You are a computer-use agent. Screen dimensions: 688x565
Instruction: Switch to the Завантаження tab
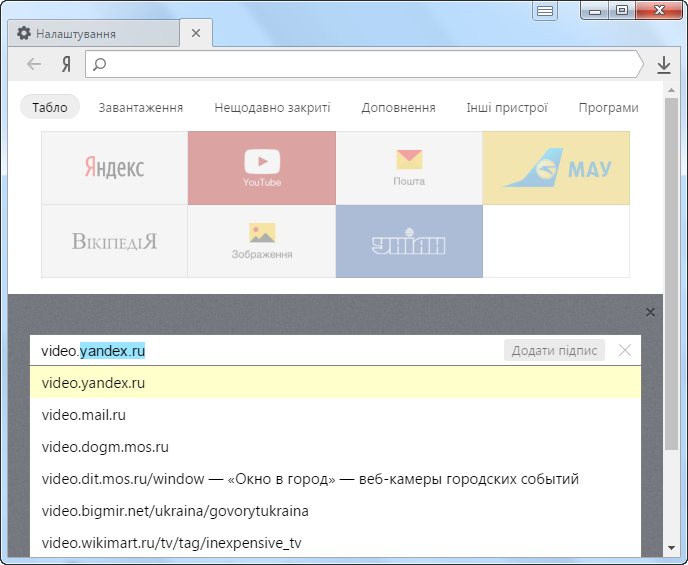coord(140,107)
